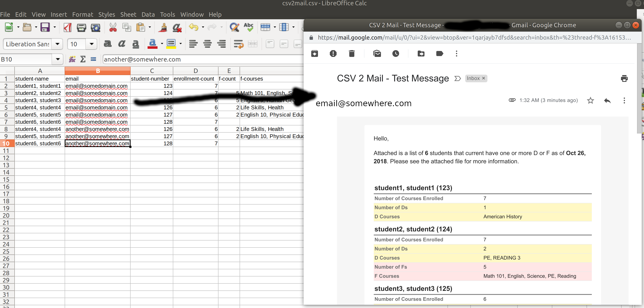
Task: Toggle bold text formatting
Action: point(108,44)
